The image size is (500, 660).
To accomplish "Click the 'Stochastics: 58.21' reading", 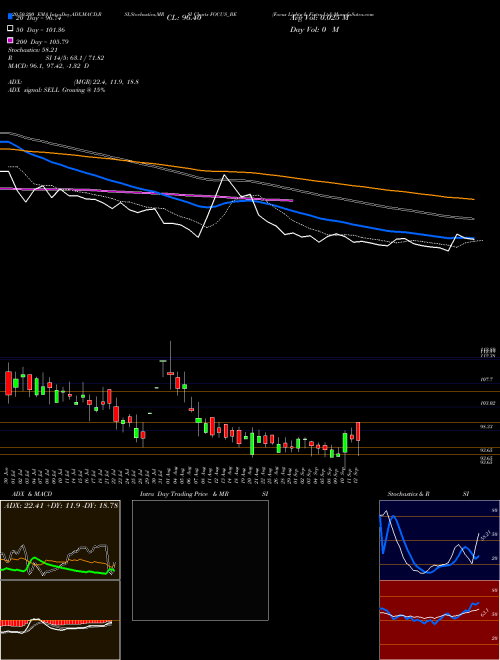I will pyautogui.click(x=32, y=50).
